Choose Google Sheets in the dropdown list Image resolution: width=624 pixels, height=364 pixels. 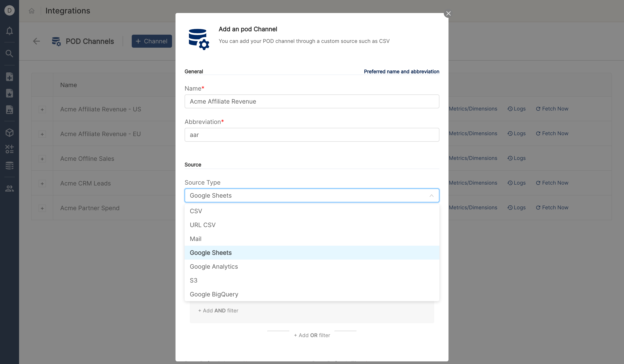[x=312, y=253]
